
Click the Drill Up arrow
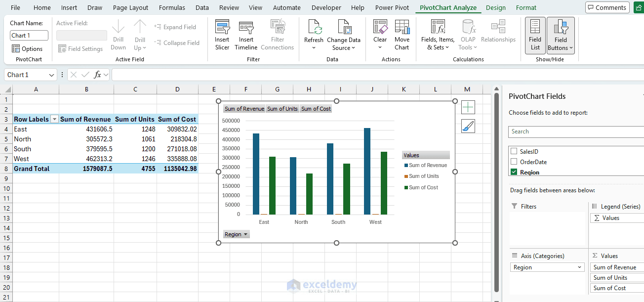[140, 27]
